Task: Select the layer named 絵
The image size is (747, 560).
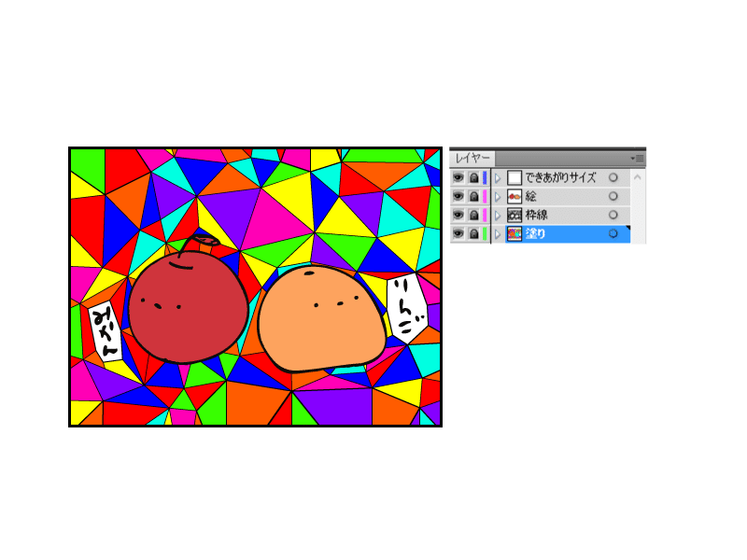Action: coord(530,196)
